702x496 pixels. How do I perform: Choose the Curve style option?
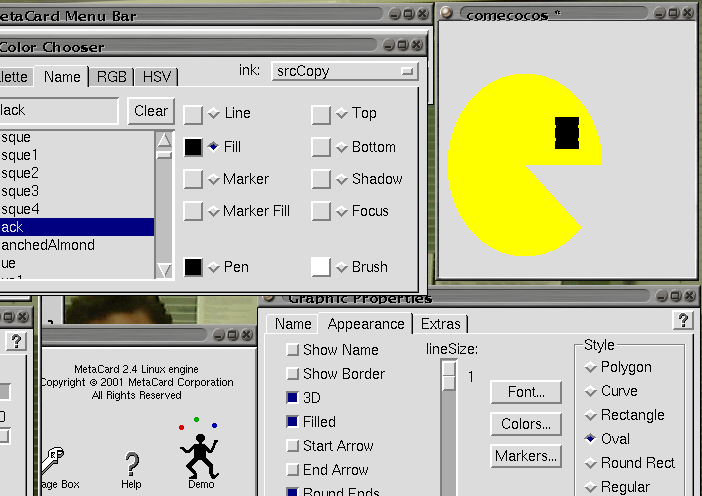[591, 391]
